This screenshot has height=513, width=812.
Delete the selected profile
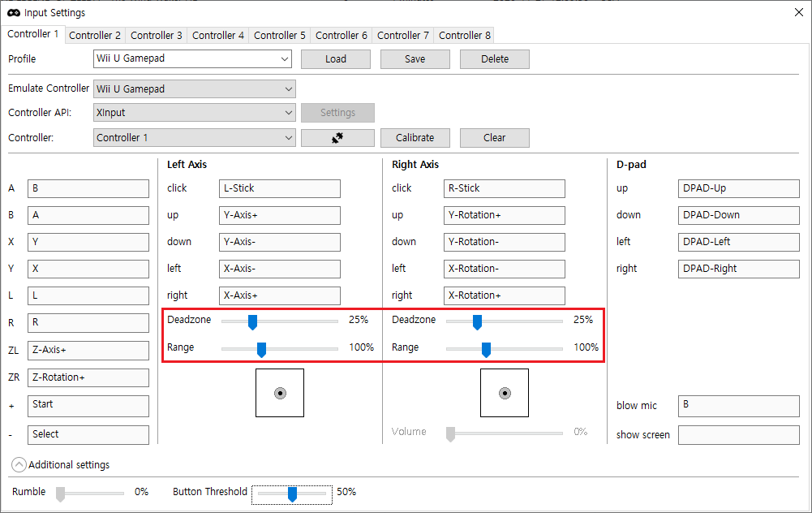(494, 58)
